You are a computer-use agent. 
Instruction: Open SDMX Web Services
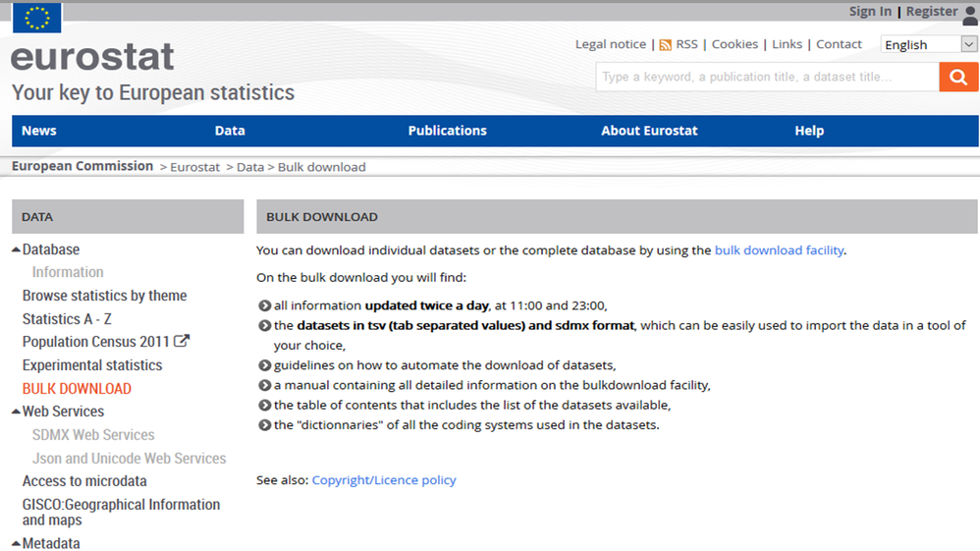(93, 435)
